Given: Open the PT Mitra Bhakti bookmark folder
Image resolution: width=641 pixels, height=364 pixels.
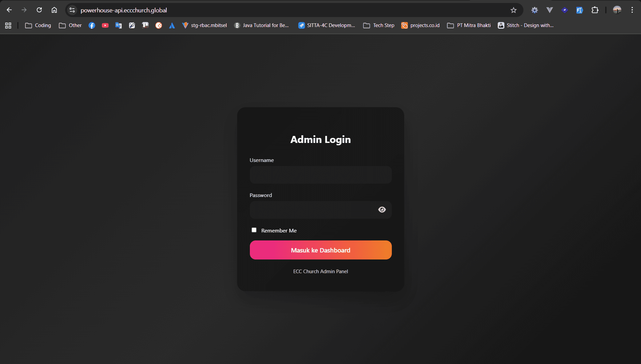Looking at the screenshot, I should coord(469,25).
